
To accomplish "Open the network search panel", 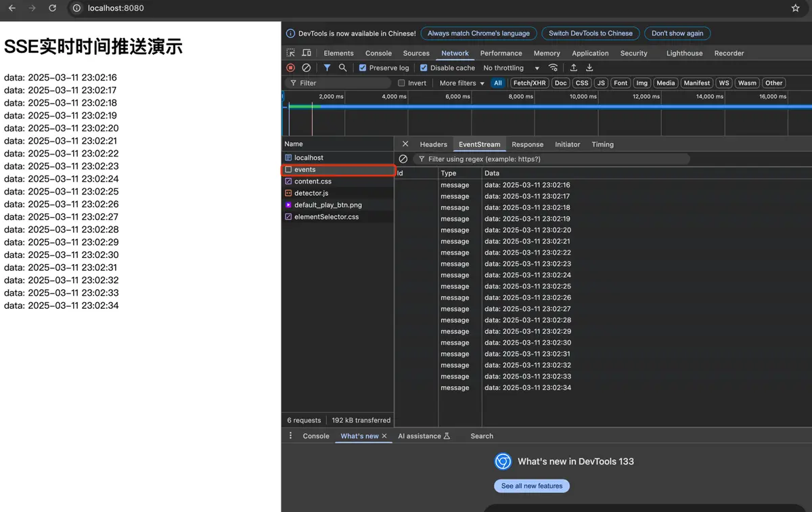I will click(341, 68).
